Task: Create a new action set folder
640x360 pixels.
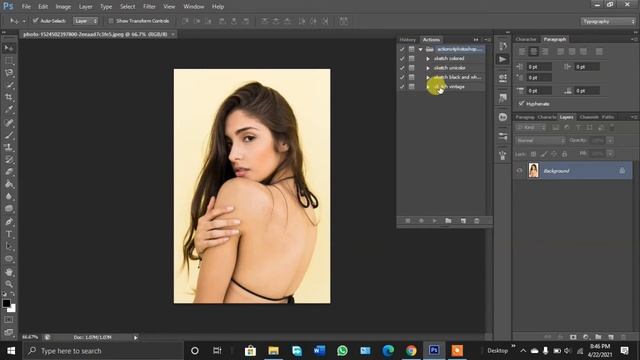Action: [448, 221]
